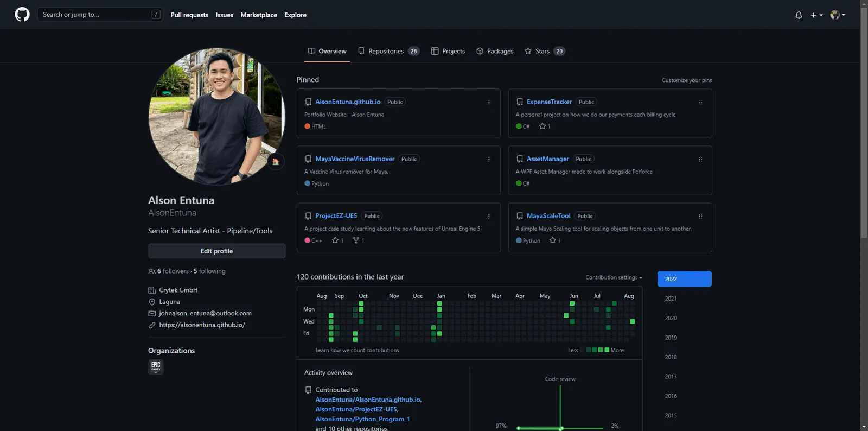Click drag handle on MayaVaccineVirusRemover pin
This screenshot has width=868, height=431.
click(489, 159)
